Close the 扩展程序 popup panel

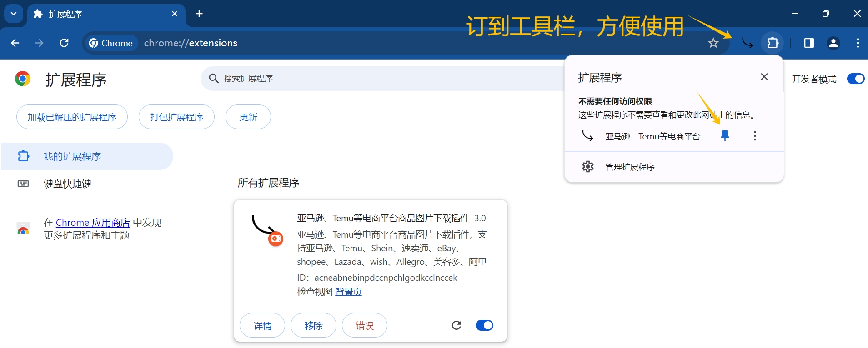(764, 77)
